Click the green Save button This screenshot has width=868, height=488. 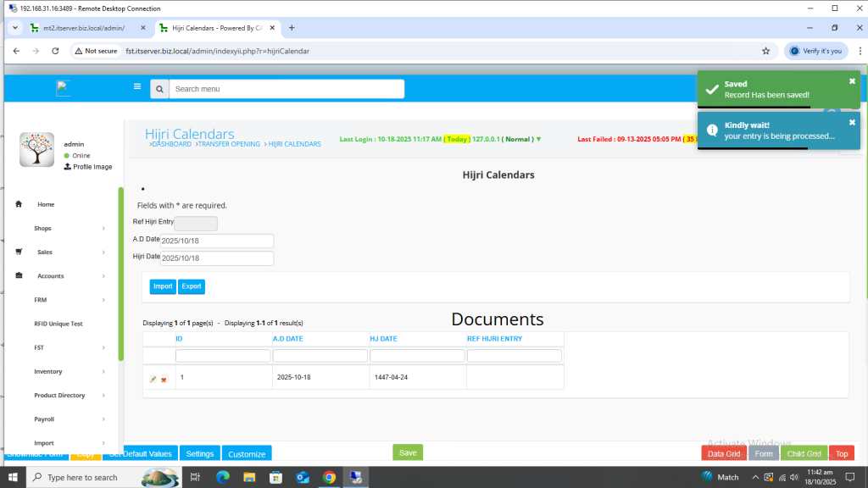408,452
